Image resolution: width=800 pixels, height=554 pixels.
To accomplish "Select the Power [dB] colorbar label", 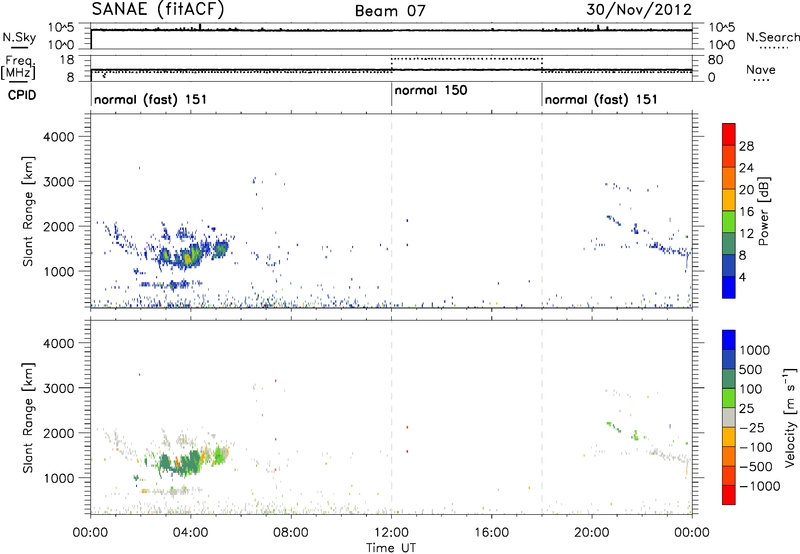I will click(763, 211).
